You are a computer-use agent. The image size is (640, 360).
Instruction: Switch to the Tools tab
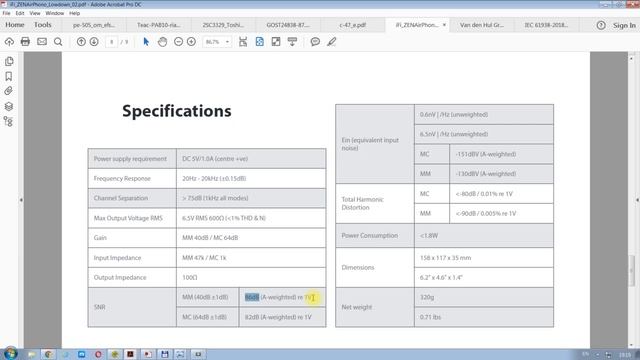(42, 25)
